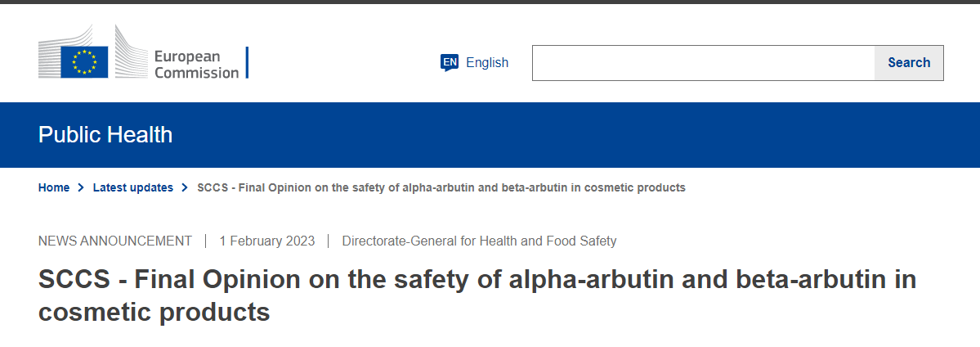Click Directorate-General for Health and Food Safety
The height and width of the screenshot is (347, 980).
click(479, 241)
